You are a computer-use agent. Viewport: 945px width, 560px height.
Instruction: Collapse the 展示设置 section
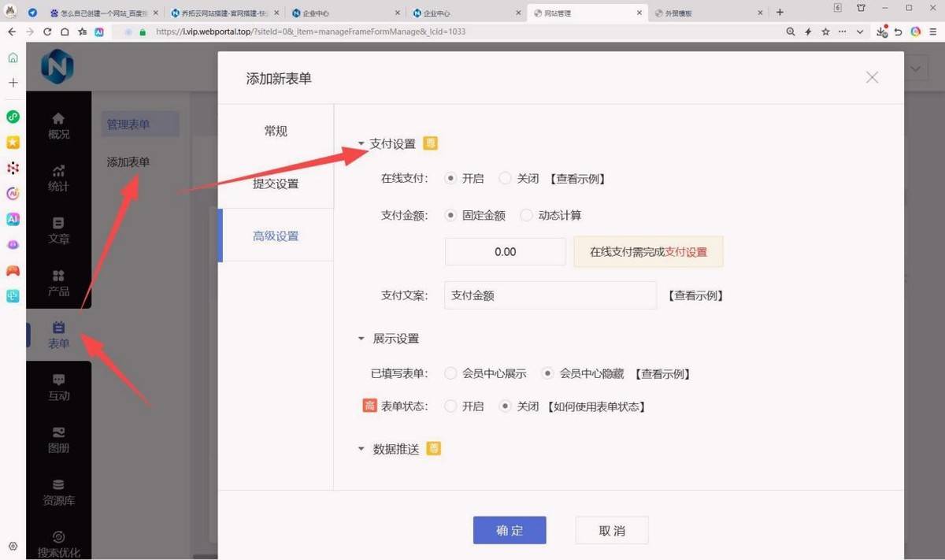361,339
